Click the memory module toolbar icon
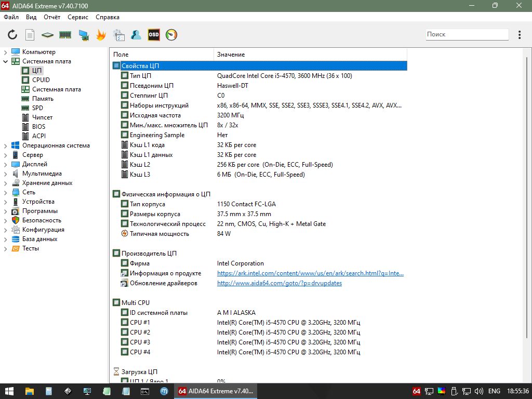This screenshot has height=399, width=532. click(65, 35)
